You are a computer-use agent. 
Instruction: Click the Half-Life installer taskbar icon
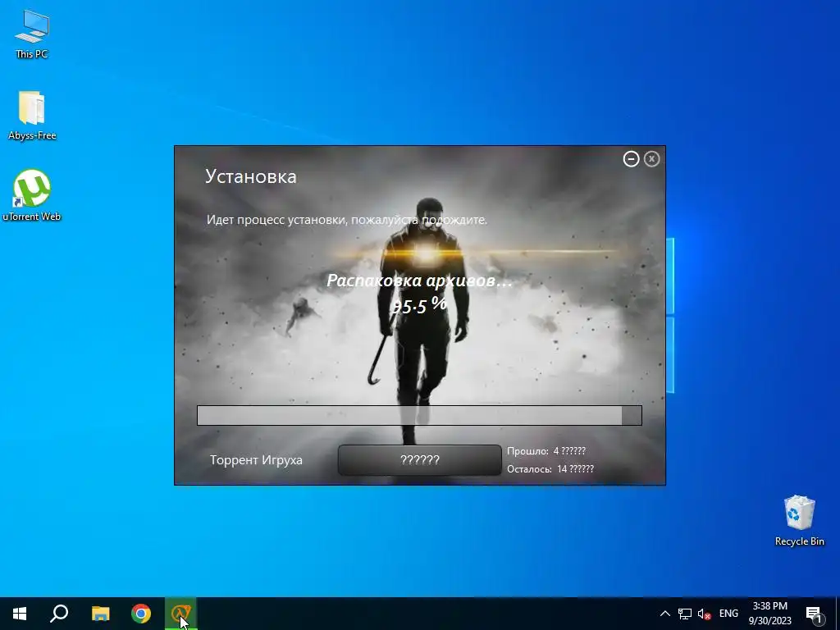181,614
